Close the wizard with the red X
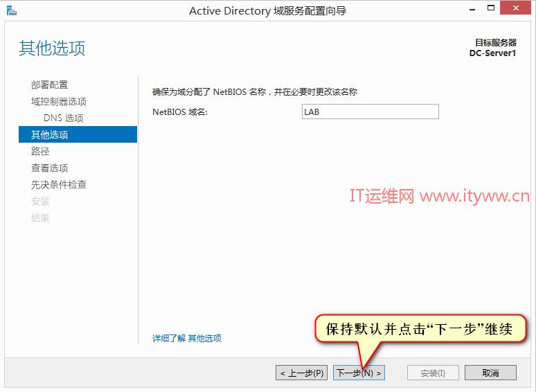This screenshot has height=392, width=536. point(515,8)
